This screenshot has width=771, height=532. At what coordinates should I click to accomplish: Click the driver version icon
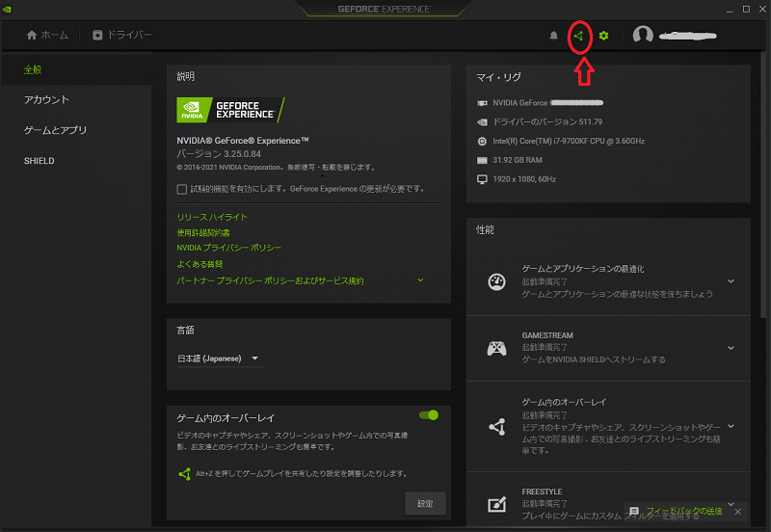483,122
